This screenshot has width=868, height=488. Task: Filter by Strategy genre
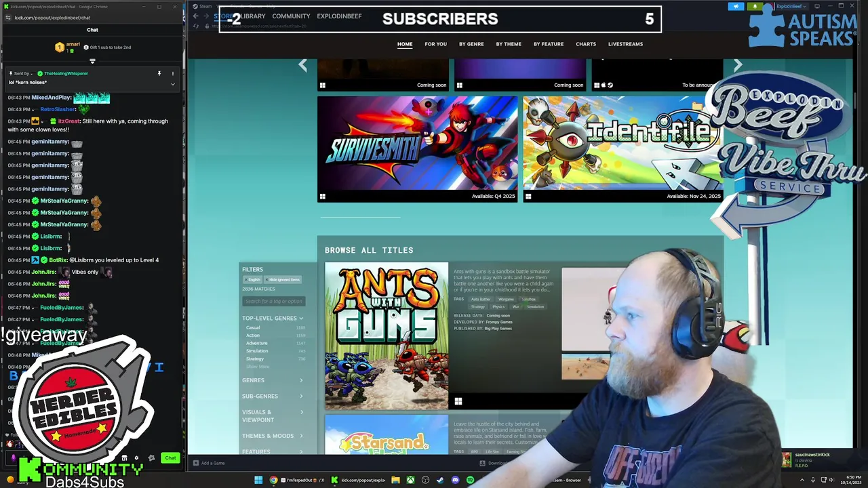tap(255, 359)
